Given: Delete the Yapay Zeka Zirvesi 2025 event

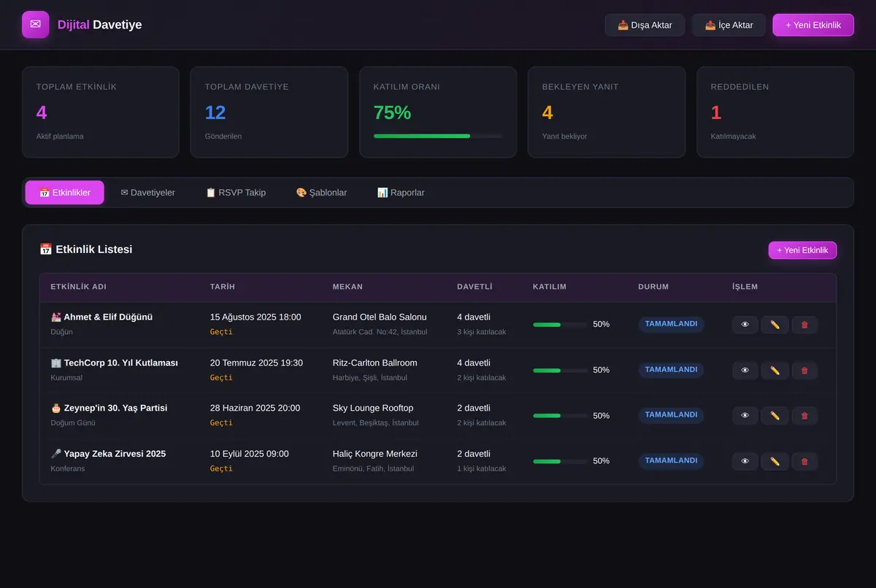Looking at the screenshot, I should (804, 461).
